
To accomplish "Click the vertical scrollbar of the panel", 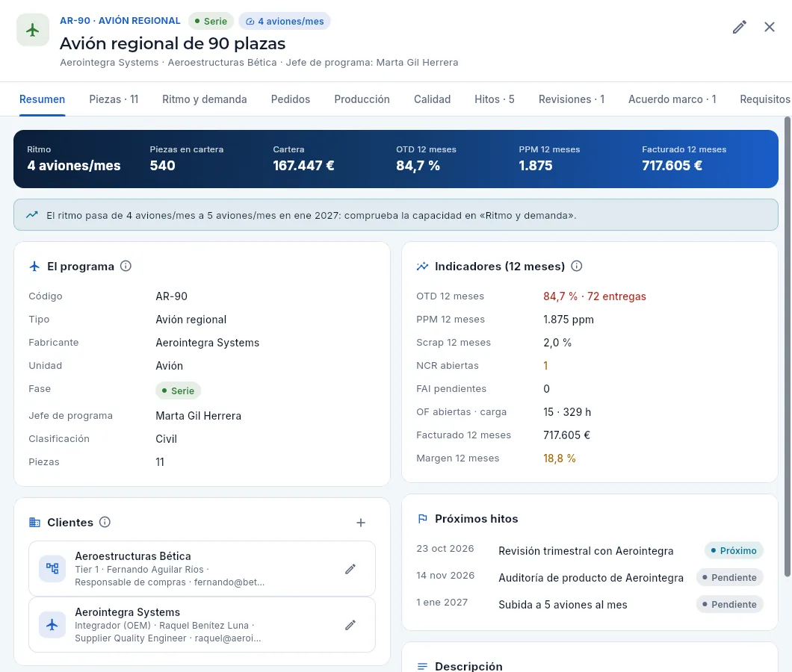I will coord(788,346).
